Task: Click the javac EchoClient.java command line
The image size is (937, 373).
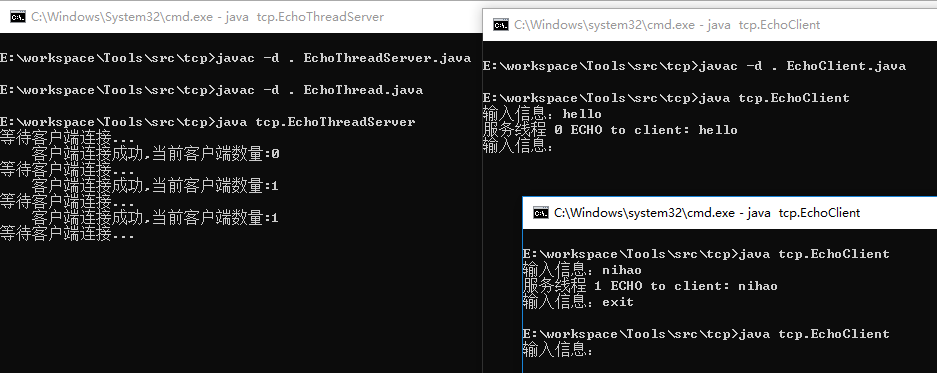Action: coord(694,66)
